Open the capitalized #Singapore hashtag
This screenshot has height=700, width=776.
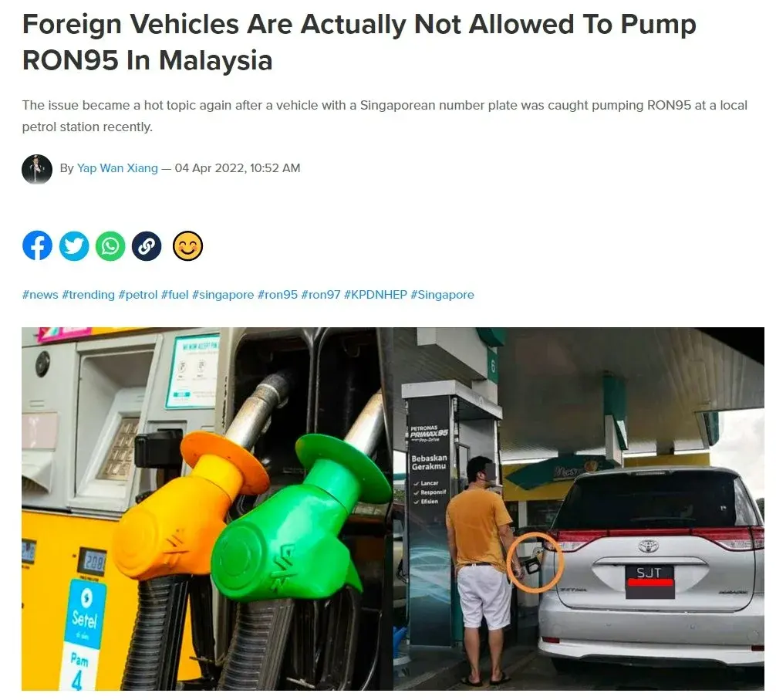pyautogui.click(x=443, y=295)
